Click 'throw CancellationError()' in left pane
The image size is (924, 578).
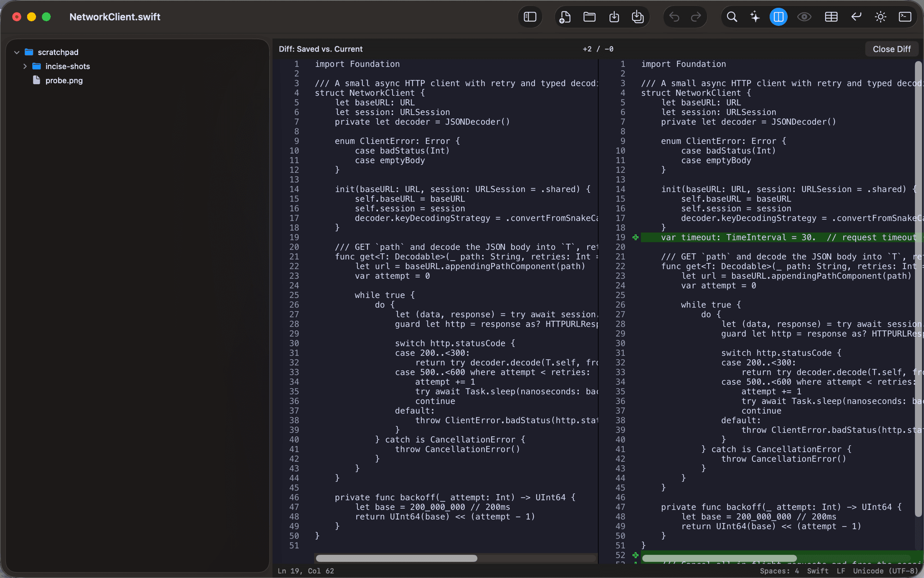(x=457, y=449)
